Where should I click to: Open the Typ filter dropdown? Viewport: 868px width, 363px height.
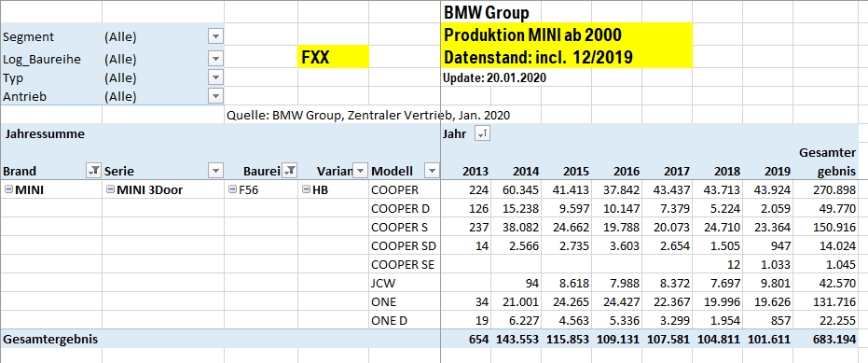(x=216, y=77)
